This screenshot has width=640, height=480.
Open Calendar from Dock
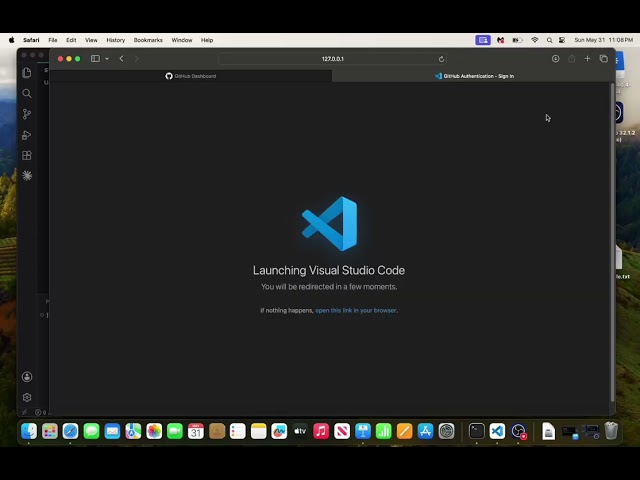point(196,431)
